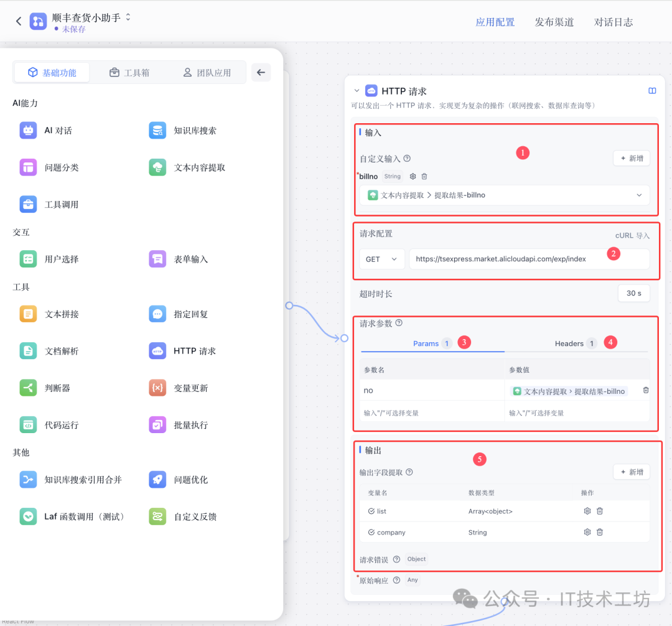672x626 pixels.
Task: Switch to the 工具箱 tab
Action: 129,72
